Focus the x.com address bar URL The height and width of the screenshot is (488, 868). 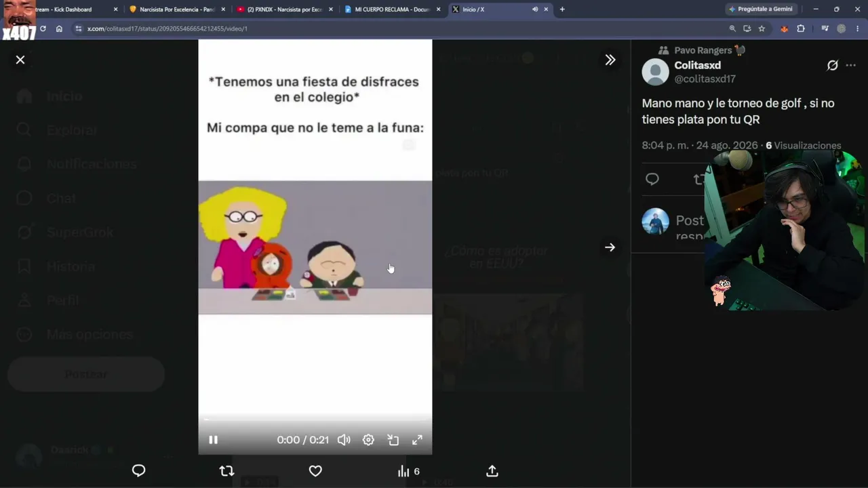tap(167, 28)
